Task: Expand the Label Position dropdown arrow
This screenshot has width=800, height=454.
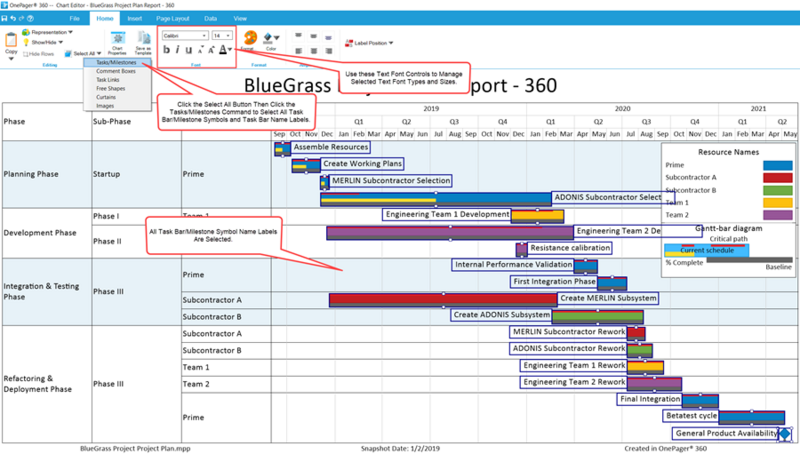Action: [x=391, y=43]
